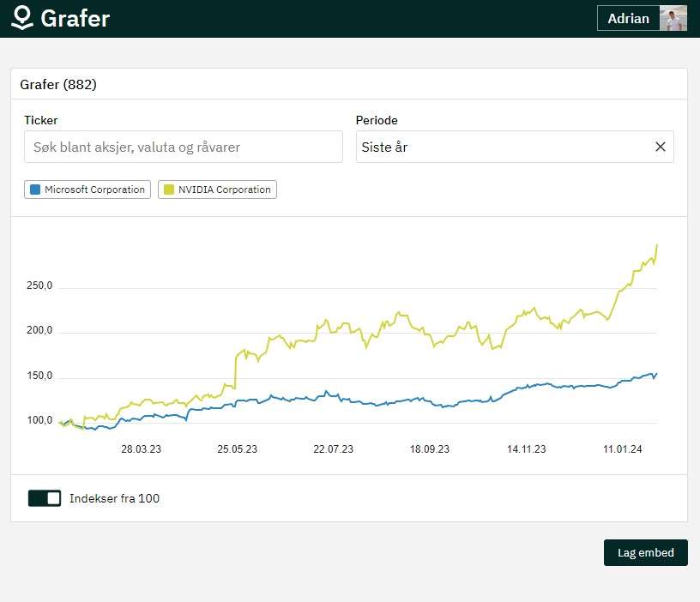Click the Grafer (882) panel heading
Screen dimensions: 700x602
pyautogui.click(x=58, y=85)
